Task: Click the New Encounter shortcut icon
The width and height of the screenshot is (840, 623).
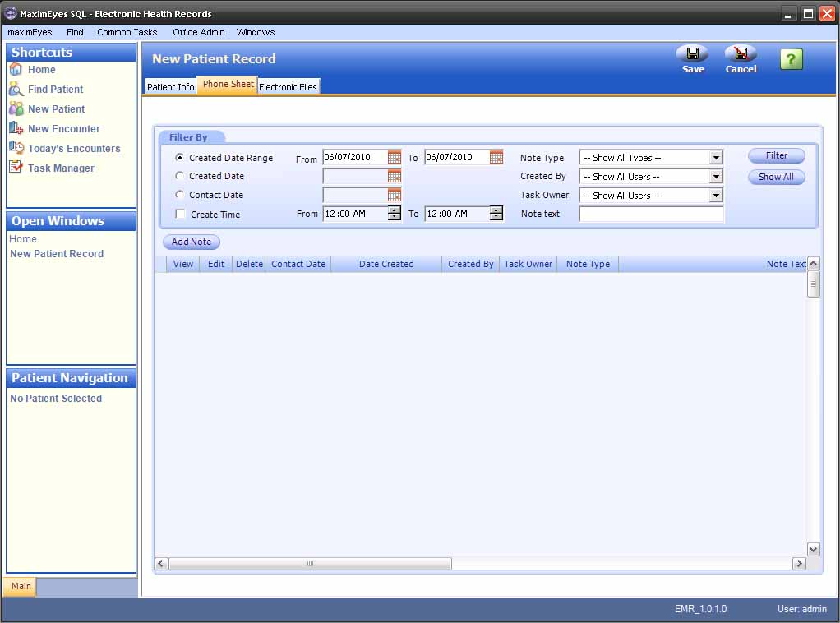Action: [x=16, y=128]
